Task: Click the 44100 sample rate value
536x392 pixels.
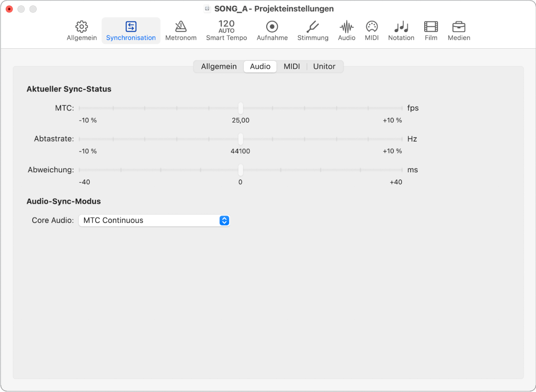Action: [240, 151]
